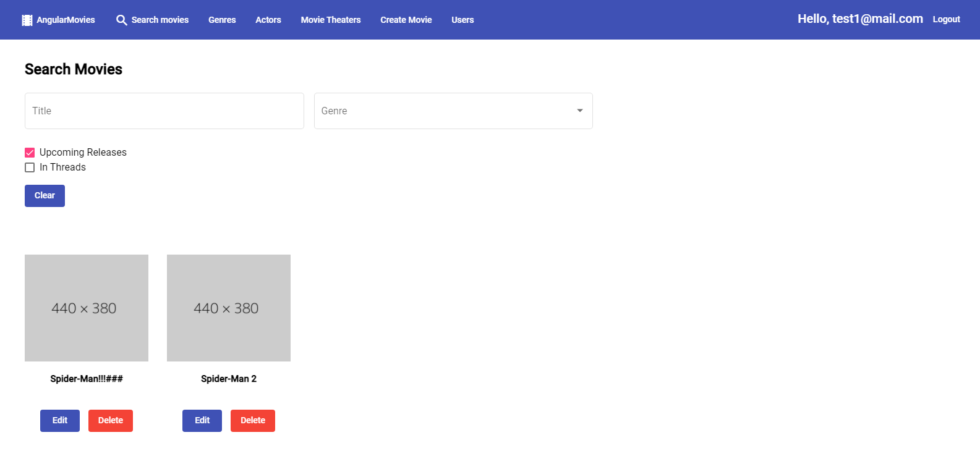Click the Search movies text link

[160, 20]
